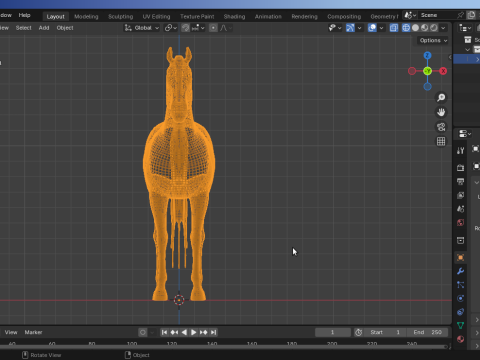Click the pin scene icon

[460, 15]
